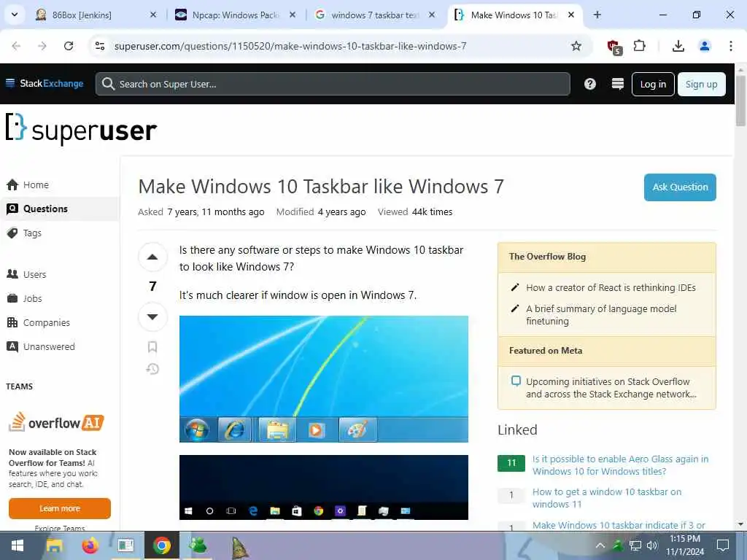This screenshot has height=560, width=747.
Task: Open the Chrome profile avatar
Action: coord(704,46)
